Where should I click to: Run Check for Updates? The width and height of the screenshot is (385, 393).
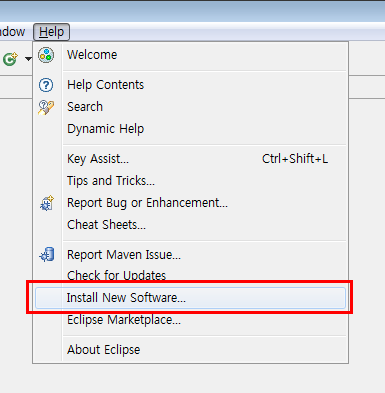(x=190, y=275)
